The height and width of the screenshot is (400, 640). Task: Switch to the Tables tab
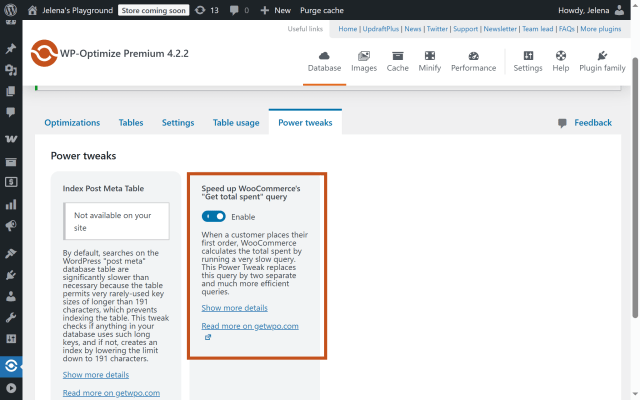coord(131,122)
